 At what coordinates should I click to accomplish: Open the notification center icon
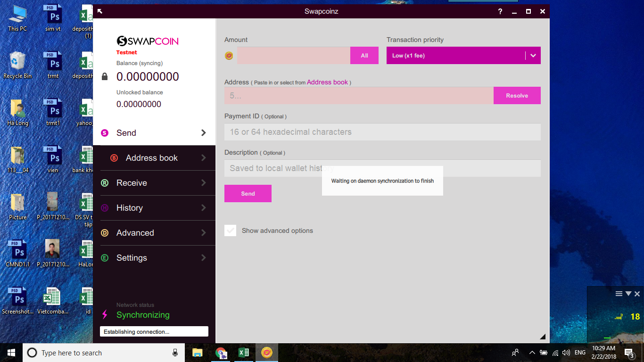click(x=629, y=353)
